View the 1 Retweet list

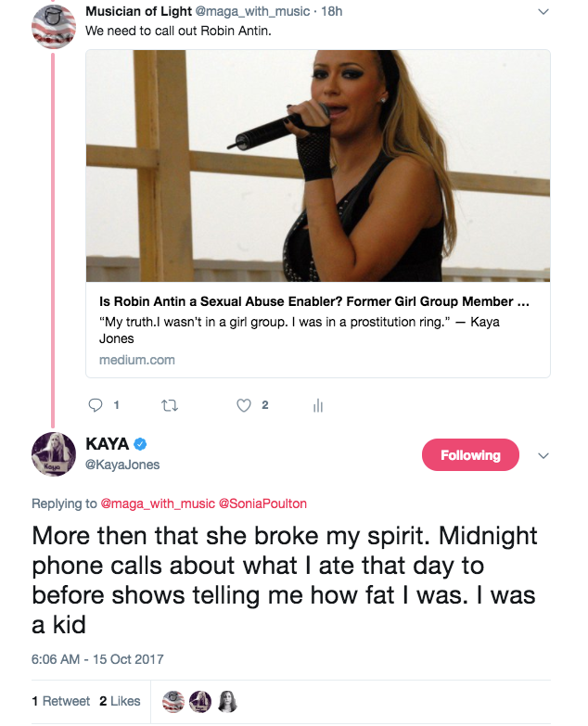click(60, 701)
